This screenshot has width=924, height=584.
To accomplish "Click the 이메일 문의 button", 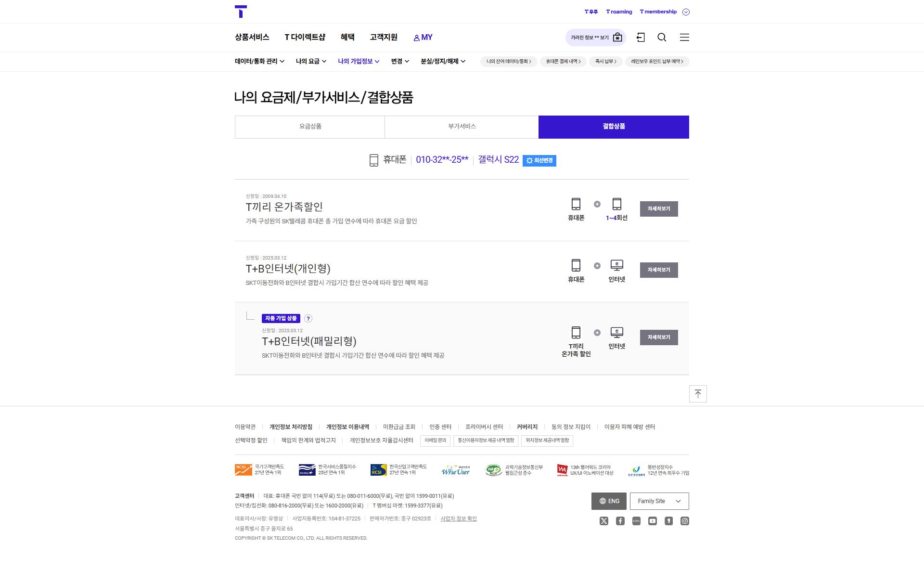I will pos(436,441).
